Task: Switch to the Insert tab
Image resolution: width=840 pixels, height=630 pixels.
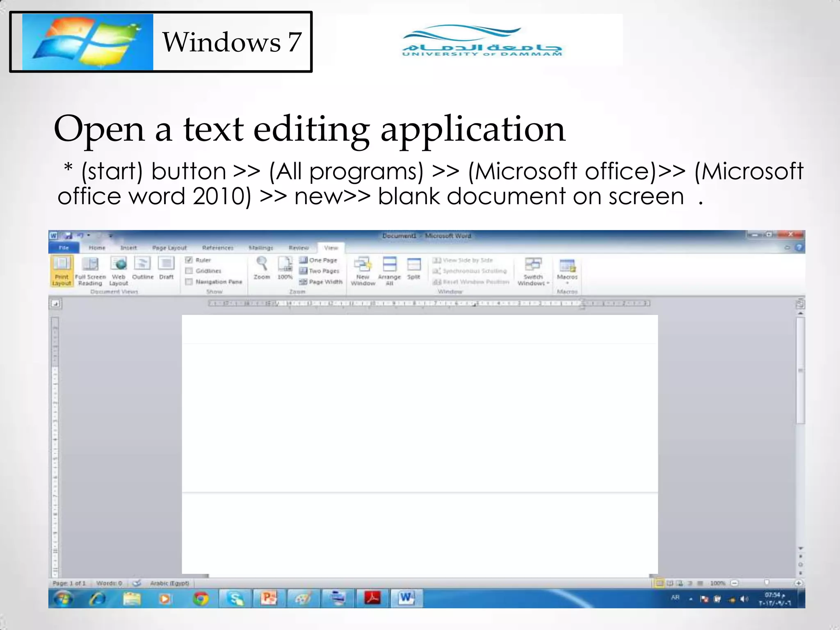Action: pyautogui.click(x=128, y=248)
